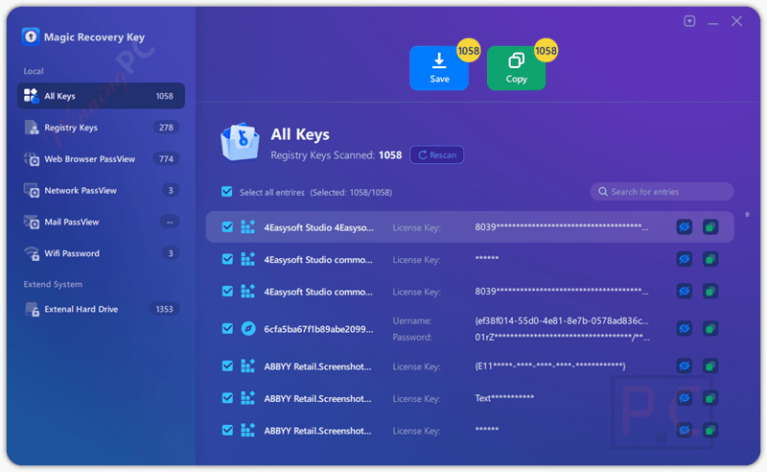Click the Magic Recovery Key title text
The image size is (767, 472).
pos(94,37)
